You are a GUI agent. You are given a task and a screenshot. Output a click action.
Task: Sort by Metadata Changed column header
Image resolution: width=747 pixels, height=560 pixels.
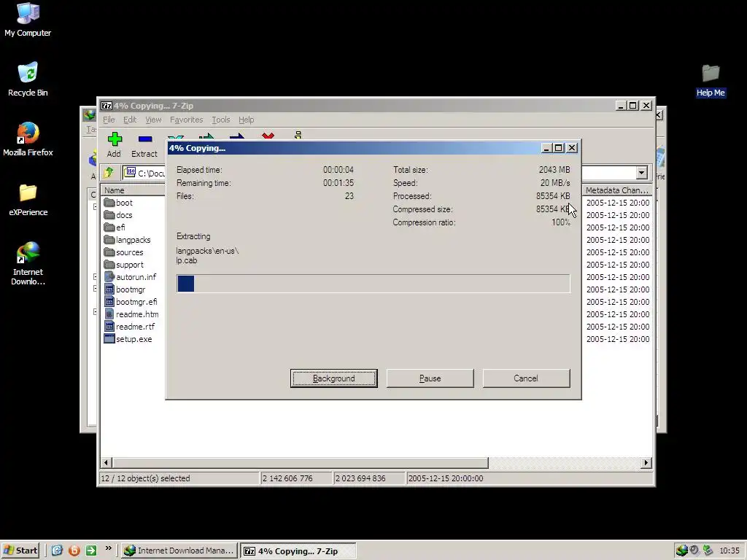pyautogui.click(x=616, y=190)
